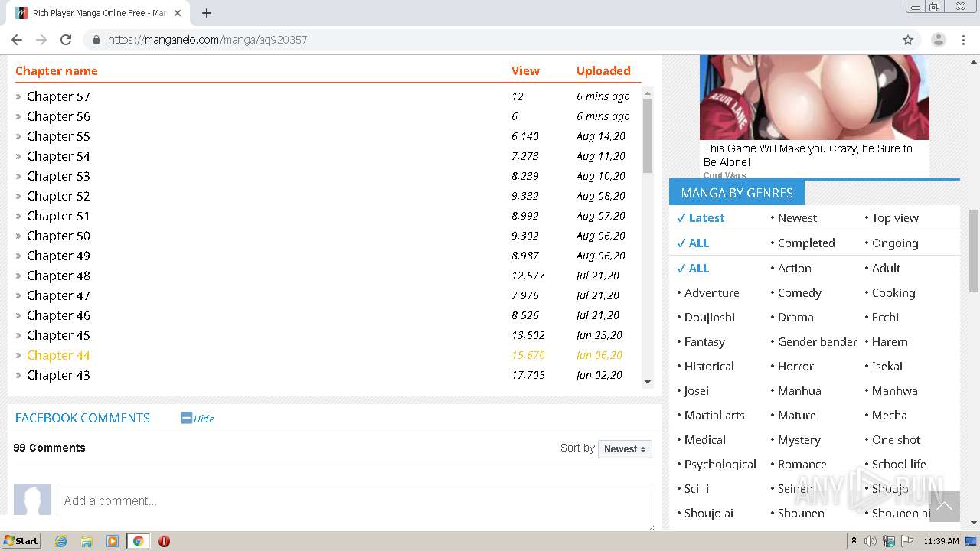Viewport: 980px width, 551px height.
Task: Open Internet Explorer from the taskbar
Action: (60, 541)
